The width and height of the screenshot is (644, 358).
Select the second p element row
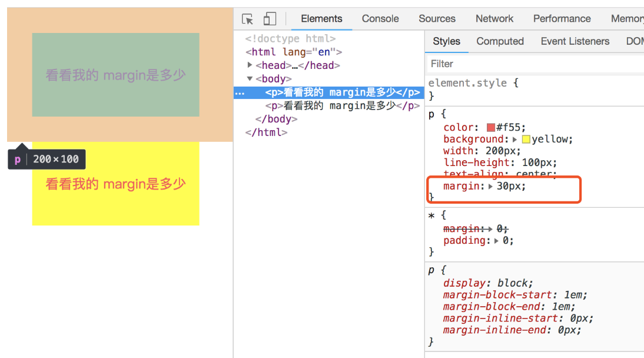[x=342, y=105]
